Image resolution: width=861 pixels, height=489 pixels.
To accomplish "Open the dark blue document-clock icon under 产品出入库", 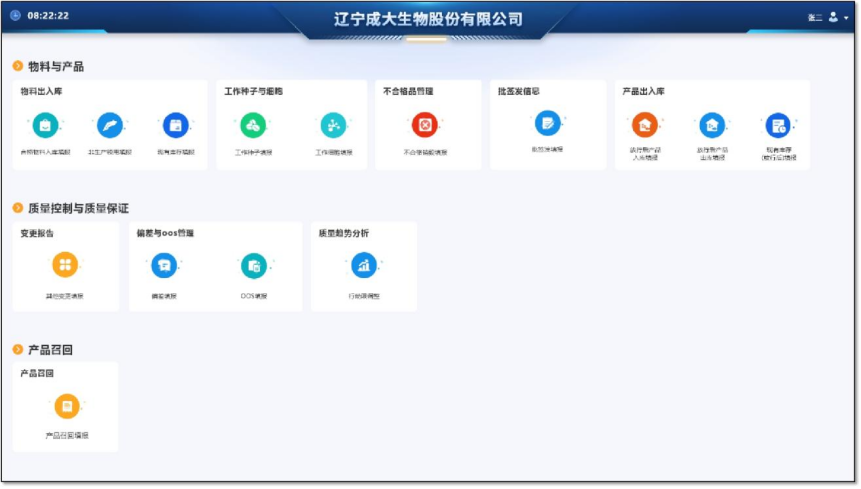I will pos(778,125).
